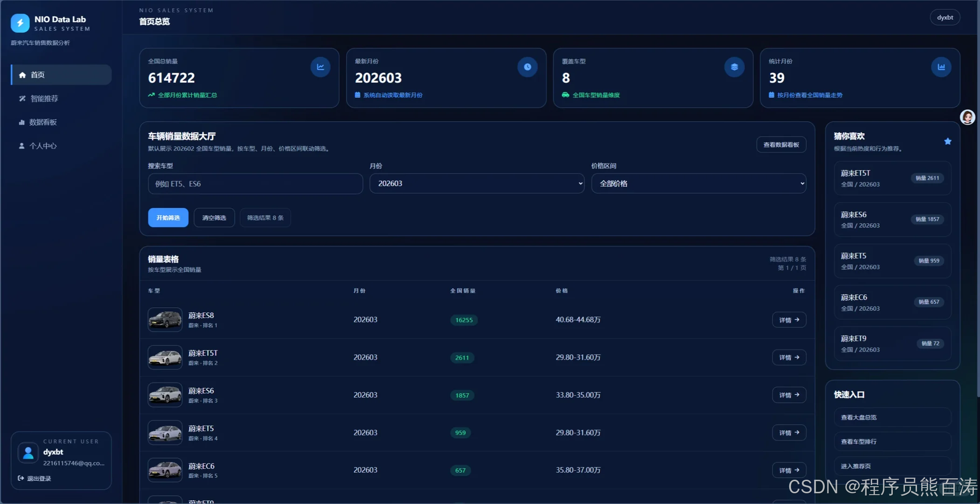The height and width of the screenshot is (504, 980).
Task: Click 退出登录 to log out
Action: point(35,478)
